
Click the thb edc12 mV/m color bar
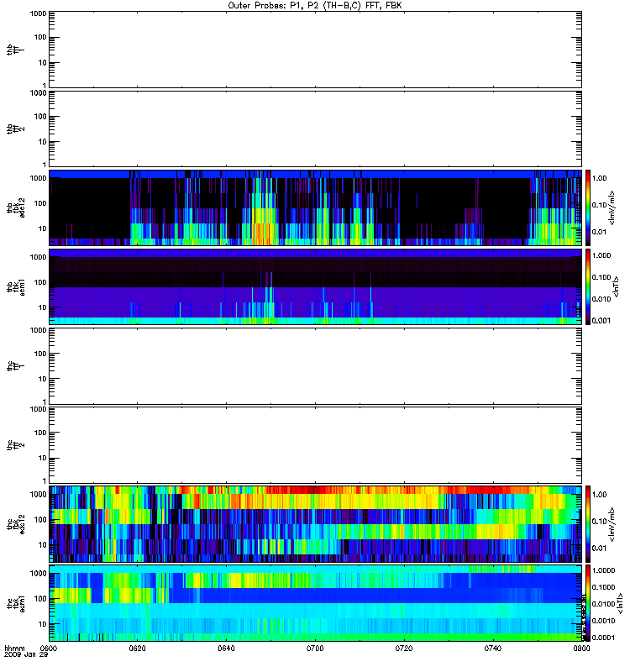click(x=588, y=207)
